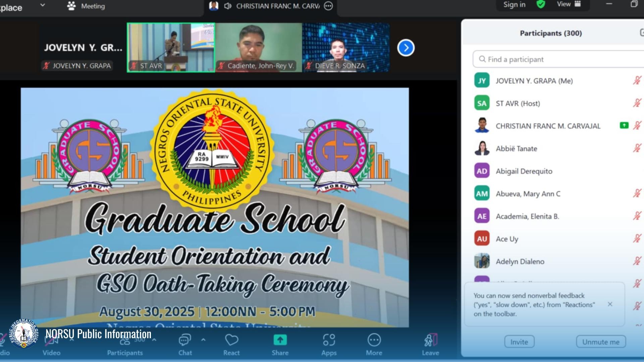Viewport: 644px width, 362px height.
Task: Open Meeting info paw icon
Action: coord(71,6)
